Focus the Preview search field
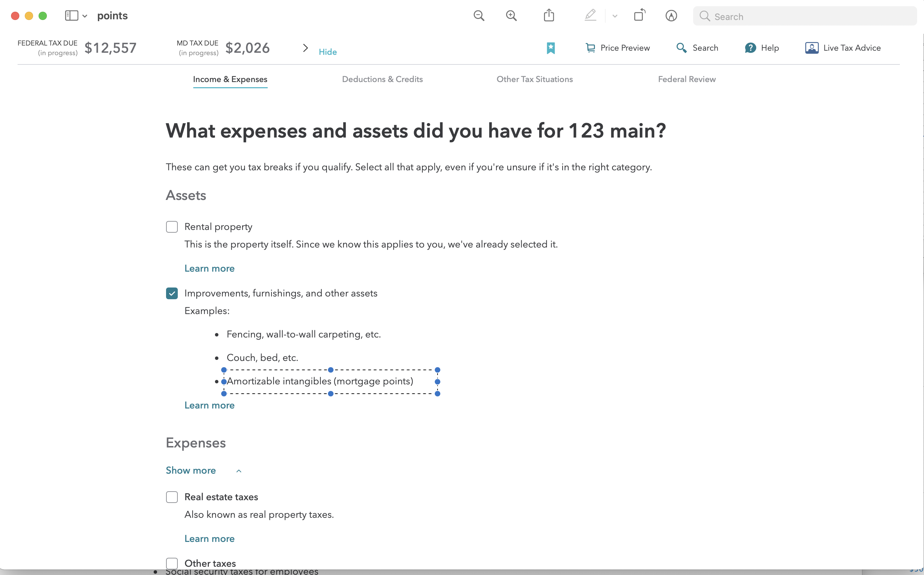The width and height of the screenshot is (924, 575). tap(805, 16)
